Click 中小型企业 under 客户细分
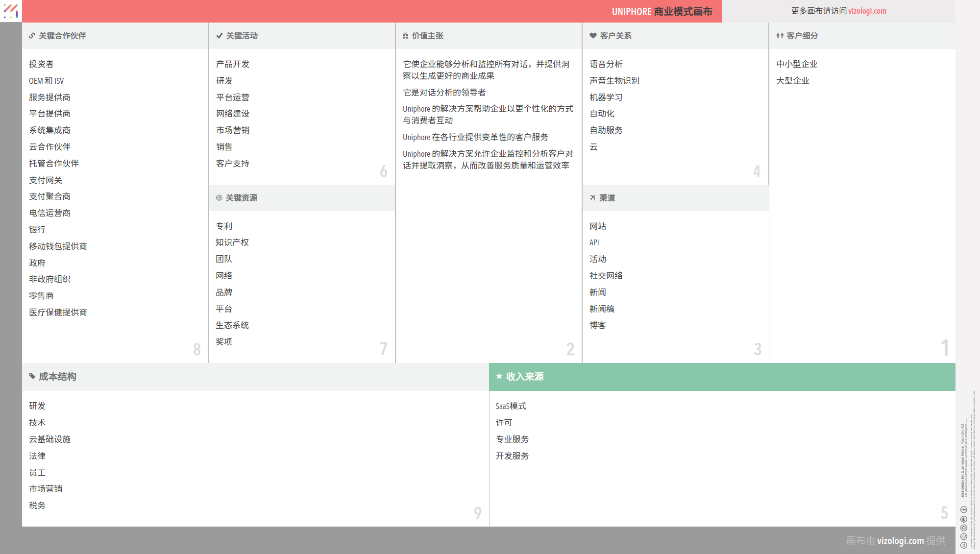Image resolution: width=980 pixels, height=554 pixels. 797,64
